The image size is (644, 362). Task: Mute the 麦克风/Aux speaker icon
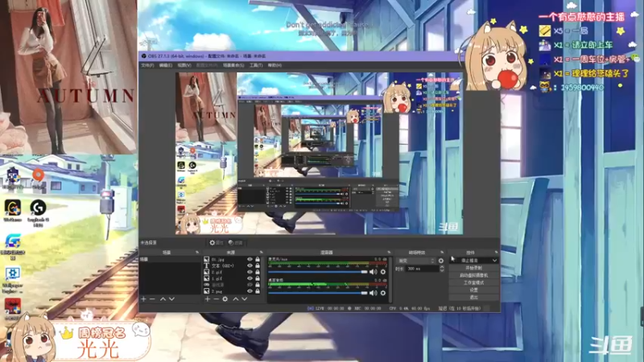click(373, 272)
